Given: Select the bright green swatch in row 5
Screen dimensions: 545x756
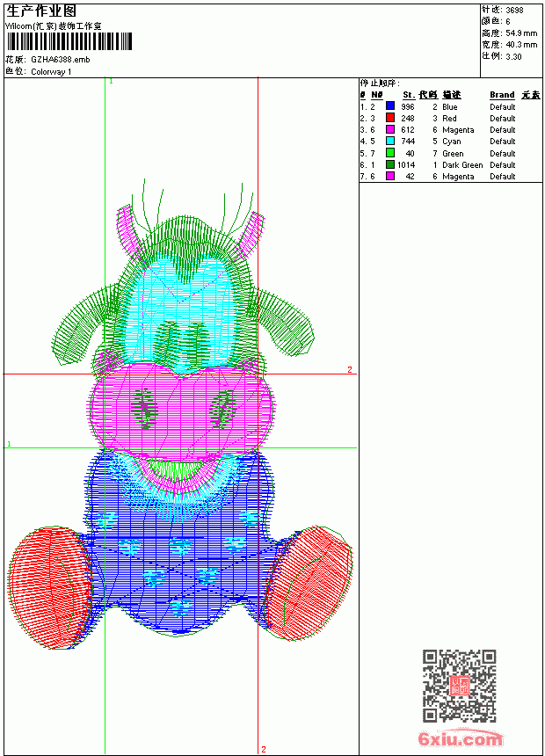Looking at the screenshot, I should click(390, 153).
